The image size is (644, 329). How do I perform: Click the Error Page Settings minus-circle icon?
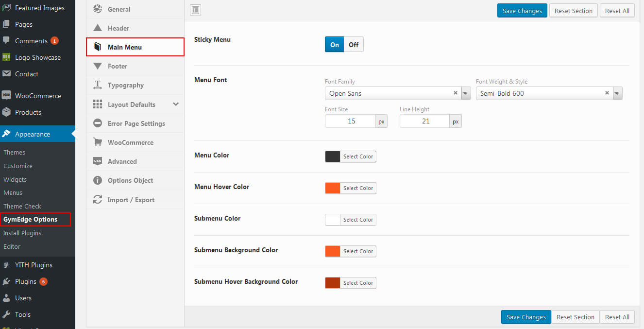coord(98,123)
